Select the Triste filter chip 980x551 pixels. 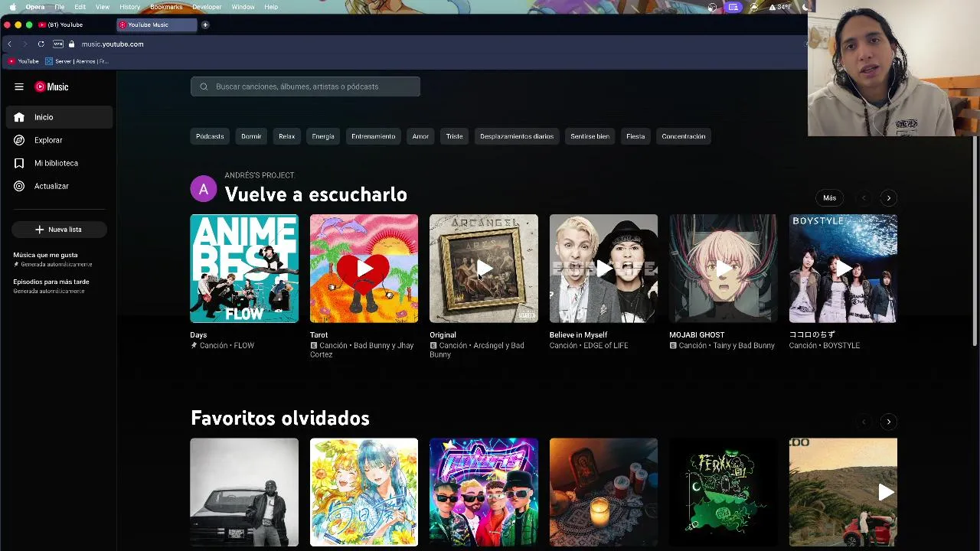[454, 136]
